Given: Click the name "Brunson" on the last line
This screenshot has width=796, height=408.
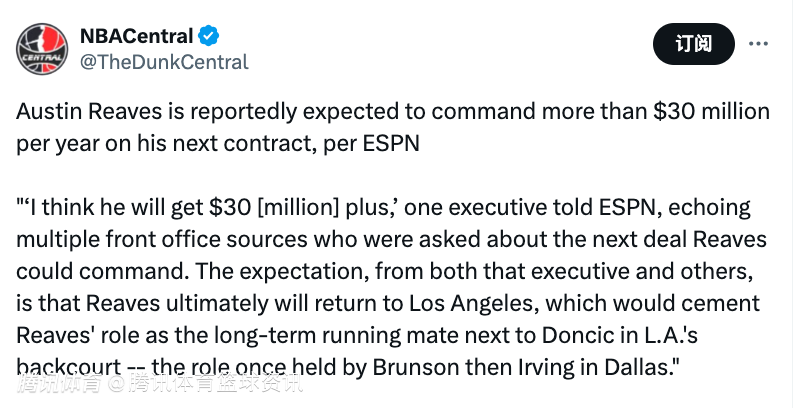Looking at the screenshot, I should click(x=411, y=367).
